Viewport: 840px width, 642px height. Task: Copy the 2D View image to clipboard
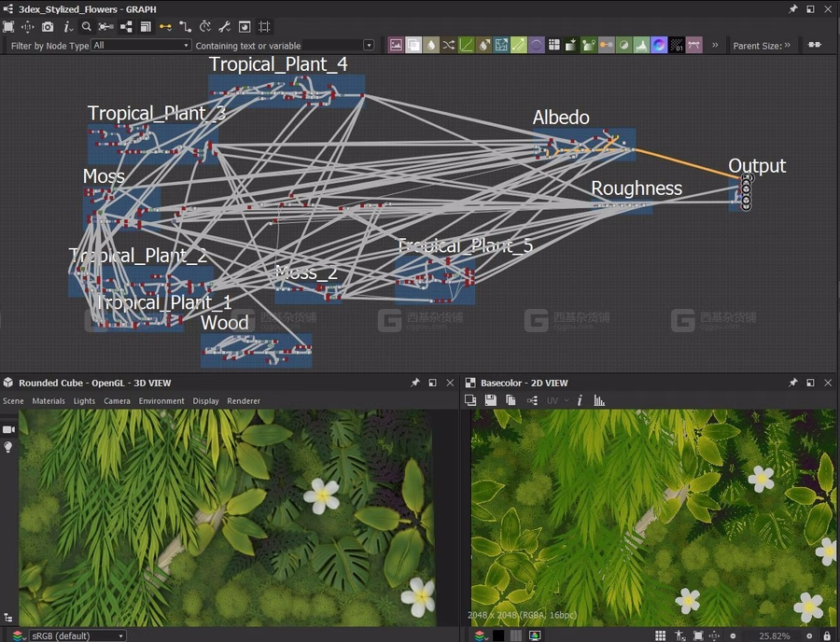(x=511, y=400)
